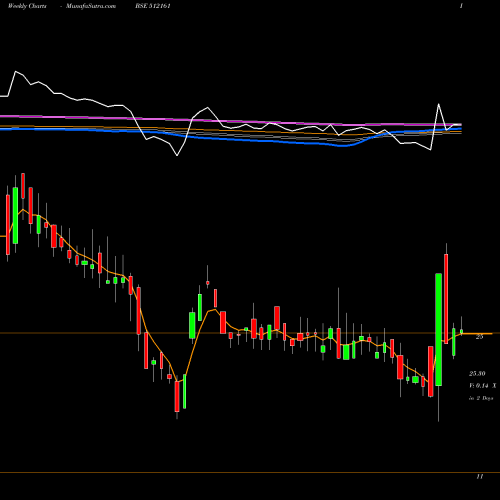Click the 11 price level label
The image size is (500, 500).
[x=480, y=477]
